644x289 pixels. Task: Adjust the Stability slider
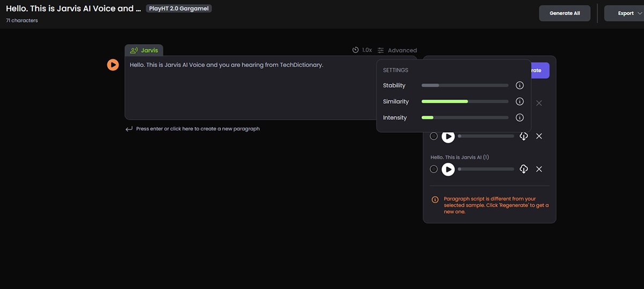point(465,85)
